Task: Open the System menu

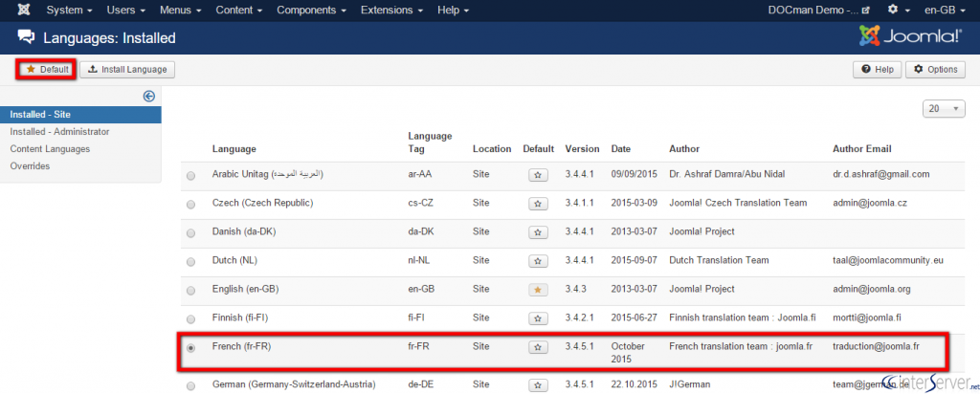Action: [x=69, y=10]
